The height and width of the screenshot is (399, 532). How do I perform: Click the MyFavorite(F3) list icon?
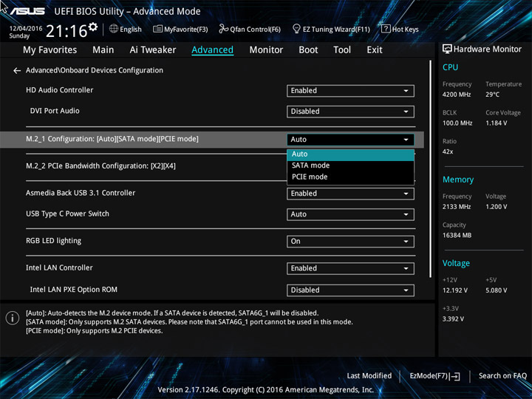(157, 29)
